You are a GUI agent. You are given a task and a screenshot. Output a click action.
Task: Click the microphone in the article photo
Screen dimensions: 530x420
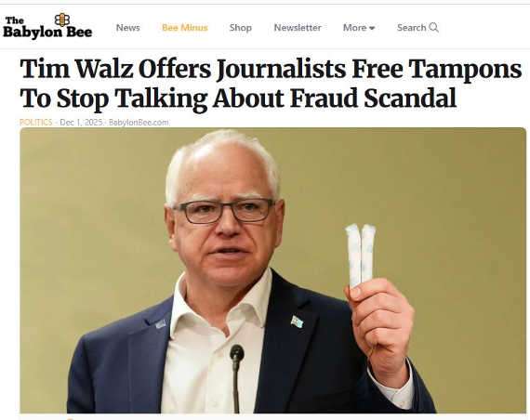click(x=236, y=378)
